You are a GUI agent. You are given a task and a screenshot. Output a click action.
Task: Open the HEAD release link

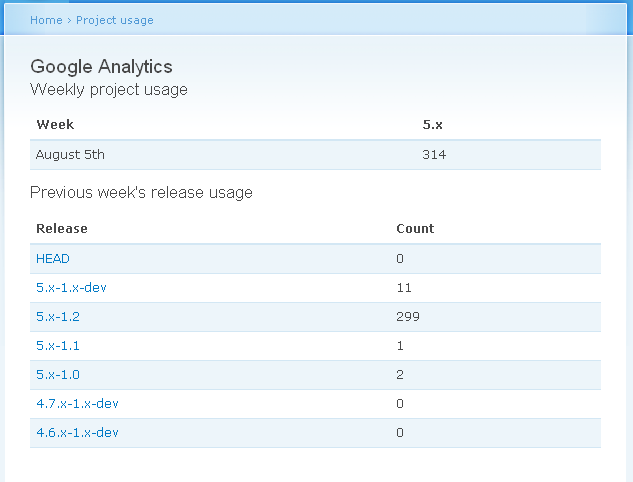(x=53, y=259)
